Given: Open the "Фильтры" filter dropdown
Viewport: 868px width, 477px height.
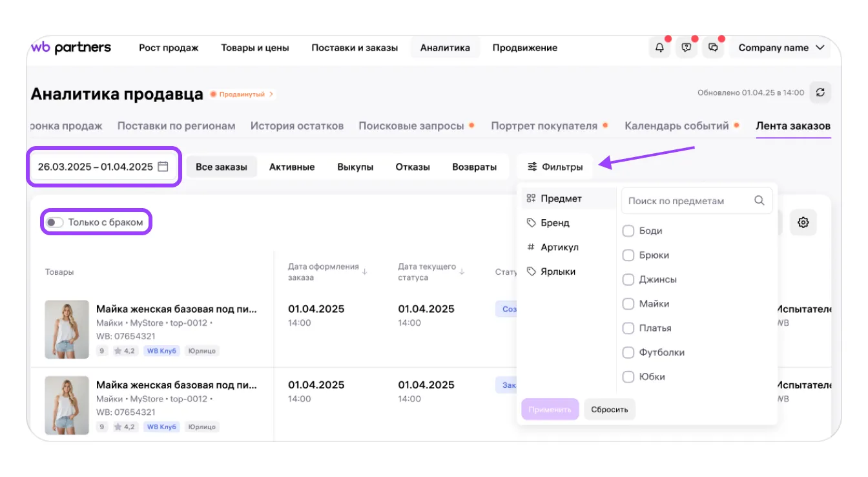Looking at the screenshot, I should 555,167.
